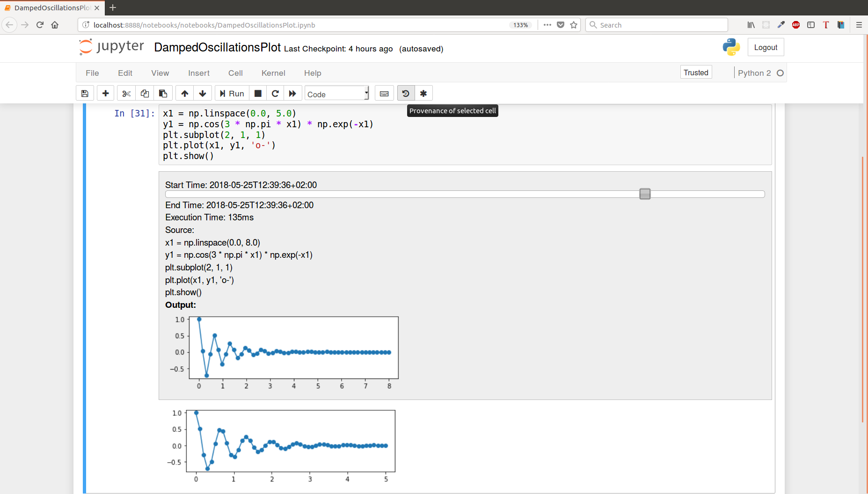Insert a cell below with plus icon

coord(106,94)
